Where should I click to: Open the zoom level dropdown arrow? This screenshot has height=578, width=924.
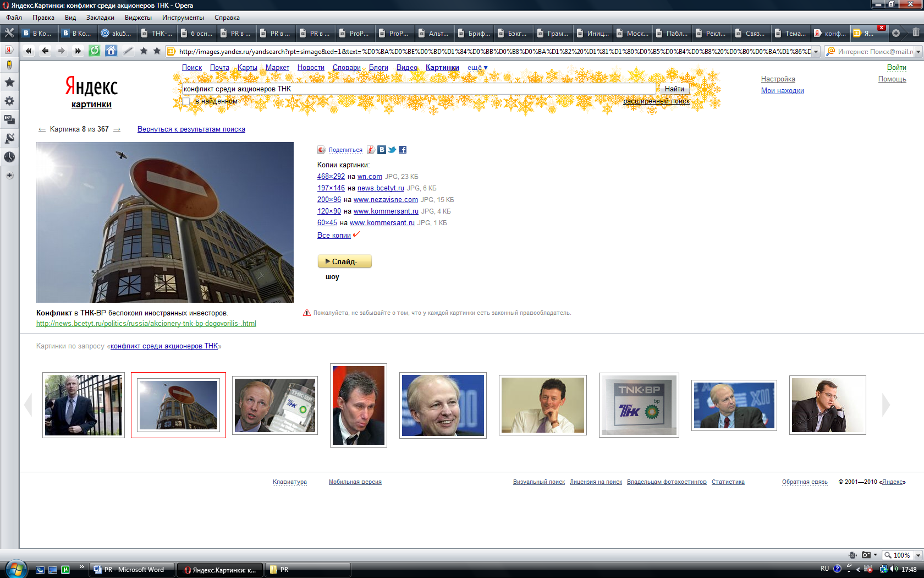918,555
